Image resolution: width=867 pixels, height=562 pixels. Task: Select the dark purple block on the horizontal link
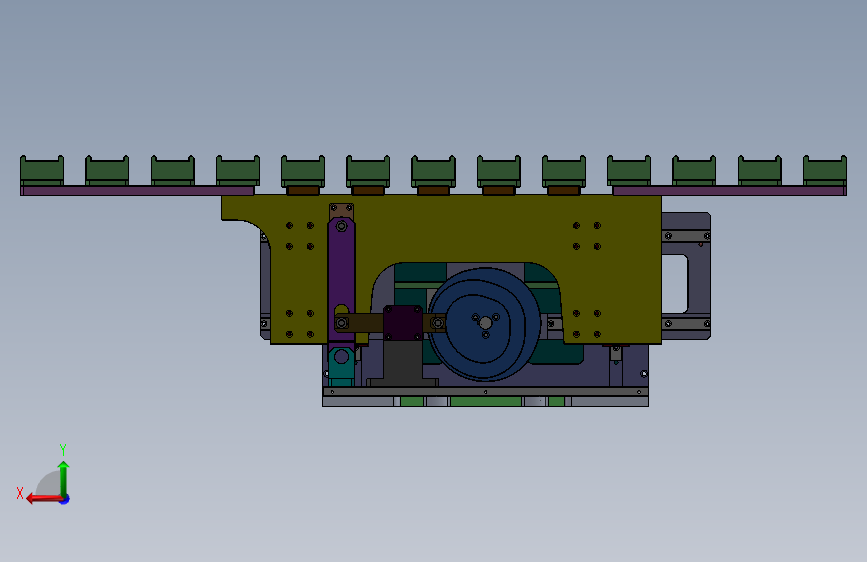[x=403, y=322]
